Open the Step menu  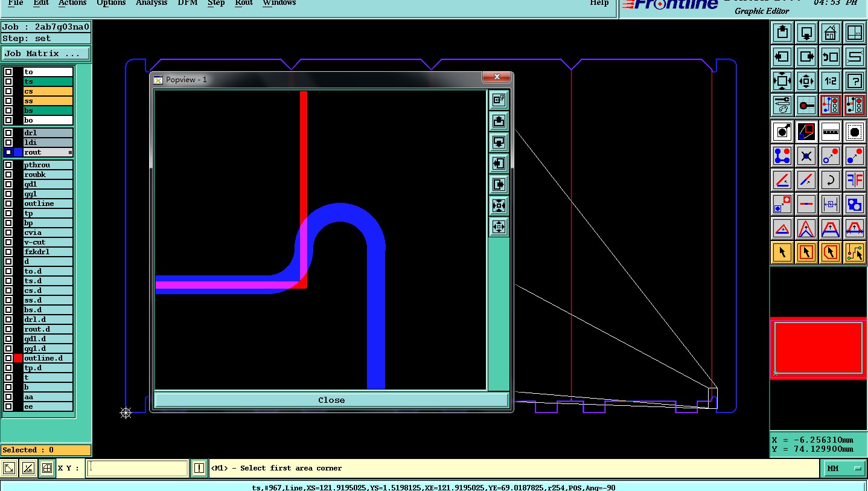point(216,3)
